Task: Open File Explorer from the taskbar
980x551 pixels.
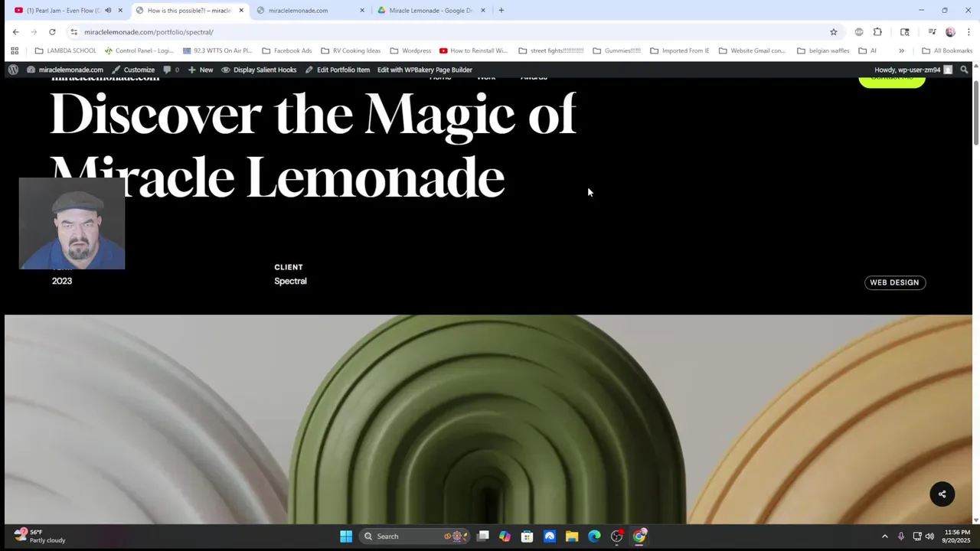Action: [x=572, y=536]
